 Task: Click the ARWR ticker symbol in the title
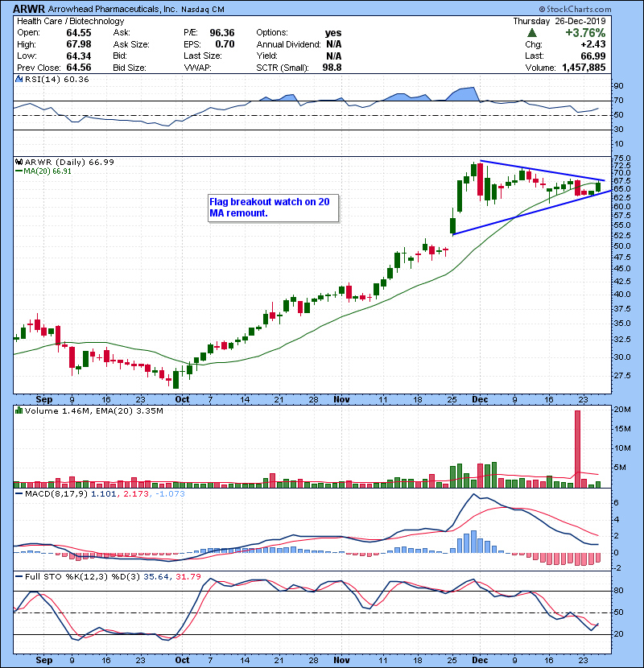coord(28,9)
